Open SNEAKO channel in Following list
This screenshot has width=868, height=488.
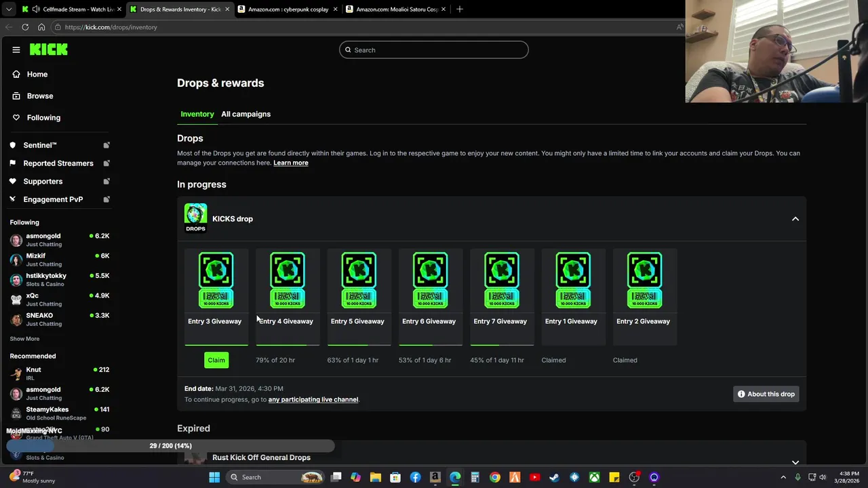tap(59, 319)
